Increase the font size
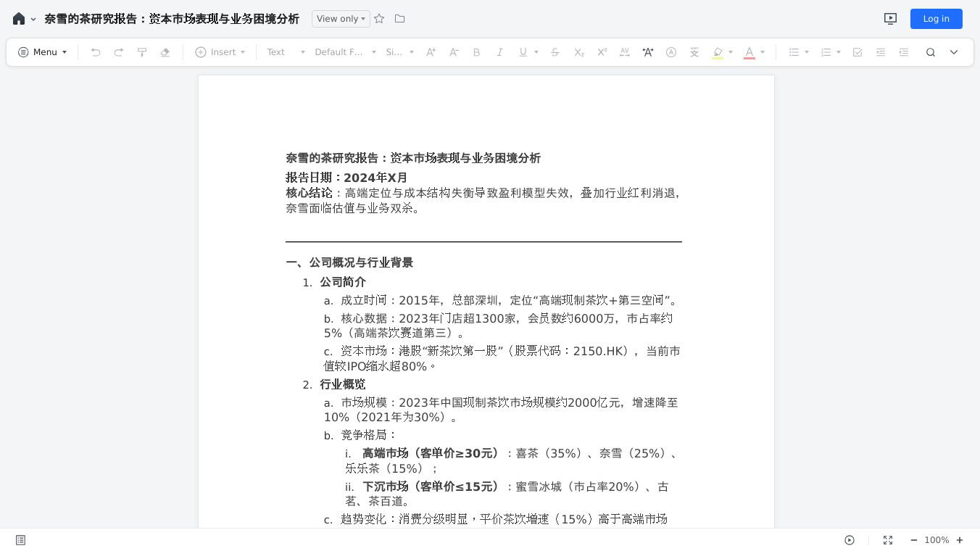 coord(431,52)
